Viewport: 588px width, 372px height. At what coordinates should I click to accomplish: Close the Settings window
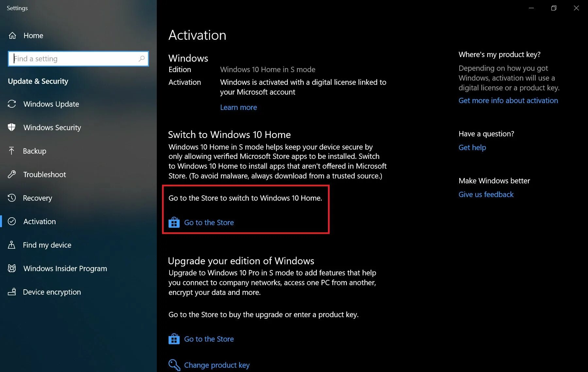(576, 8)
